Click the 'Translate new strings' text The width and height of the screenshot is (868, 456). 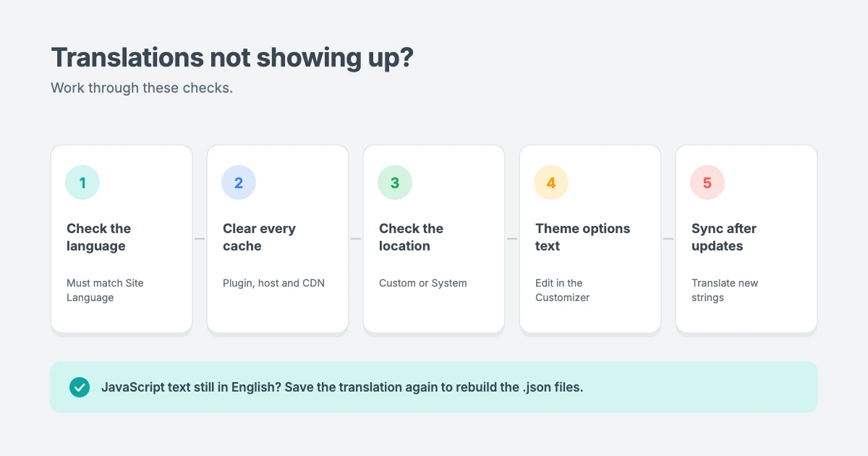725,290
